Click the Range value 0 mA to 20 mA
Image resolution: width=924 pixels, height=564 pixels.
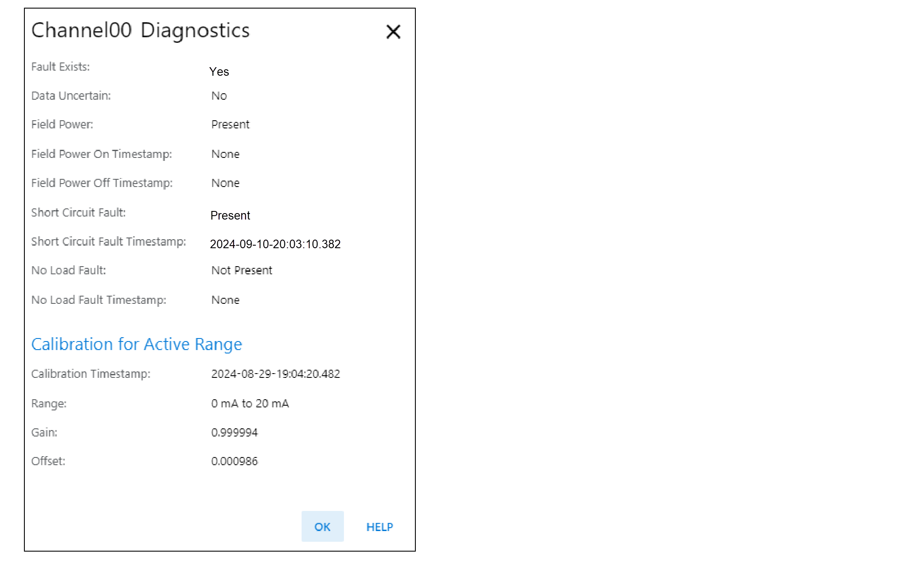click(x=250, y=403)
